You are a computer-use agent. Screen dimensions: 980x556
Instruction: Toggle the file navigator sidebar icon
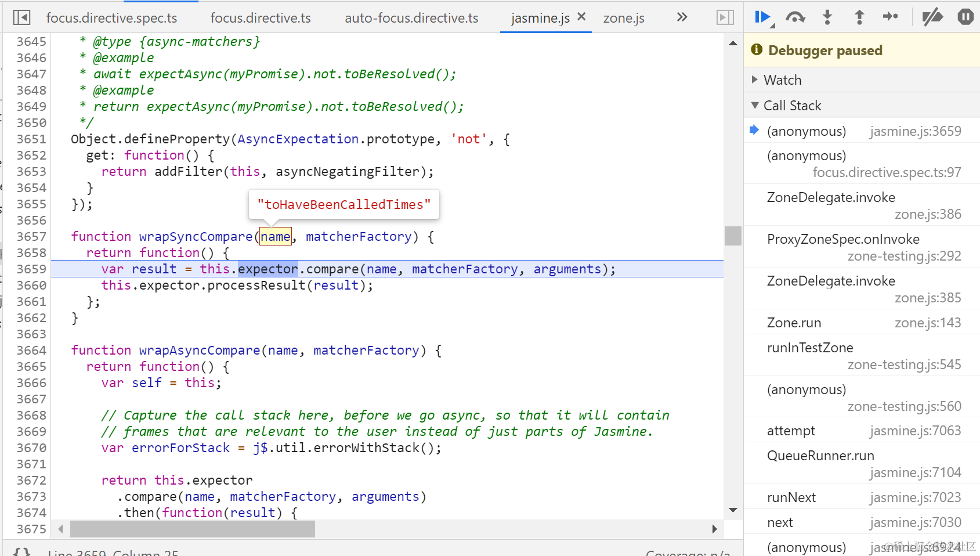click(x=21, y=17)
